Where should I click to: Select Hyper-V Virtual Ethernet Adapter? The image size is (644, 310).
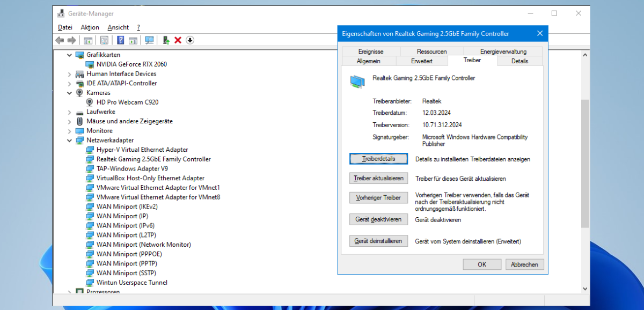coord(142,150)
